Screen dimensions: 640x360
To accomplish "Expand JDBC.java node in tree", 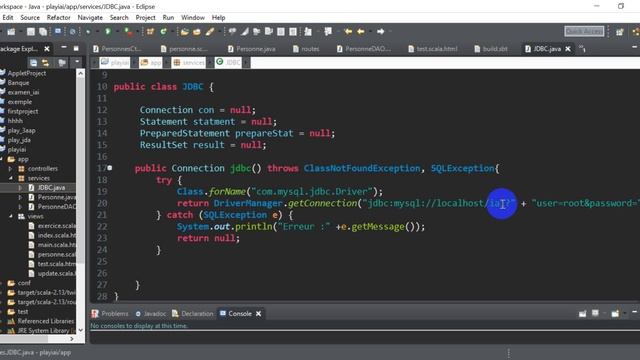I will click(x=20, y=188).
